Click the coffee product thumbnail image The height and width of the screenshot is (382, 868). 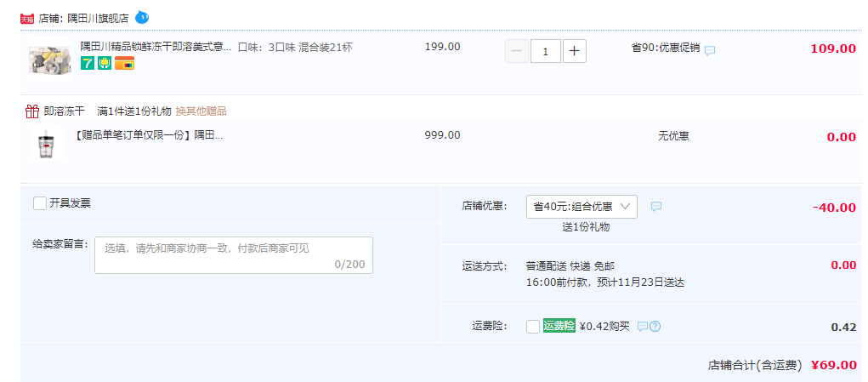[50, 60]
